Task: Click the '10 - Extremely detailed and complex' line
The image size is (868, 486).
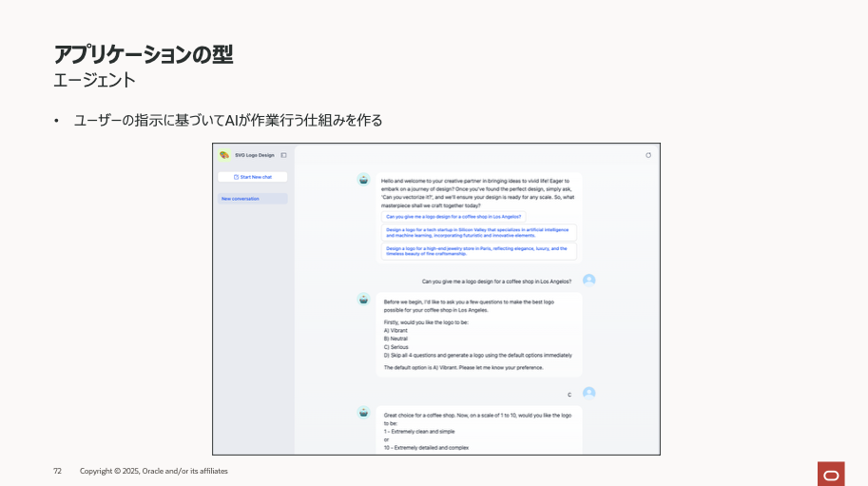Action: click(426, 448)
